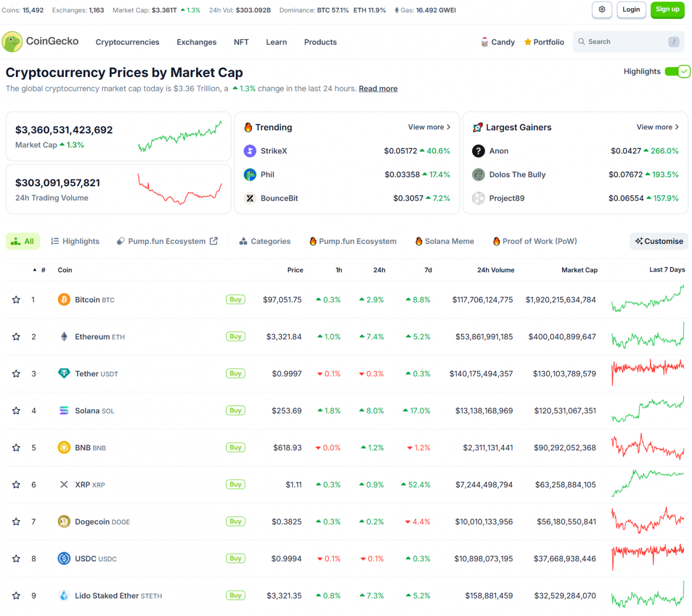The height and width of the screenshot is (616, 692).
Task: Expand Largest Gainers via View more
Action: pyautogui.click(x=658, y=127)
